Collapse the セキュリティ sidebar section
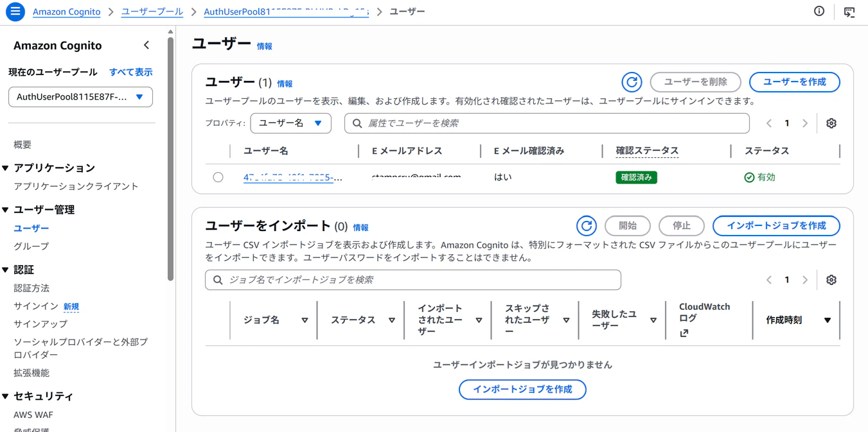The image size is (868, 432). coord(6,397)
